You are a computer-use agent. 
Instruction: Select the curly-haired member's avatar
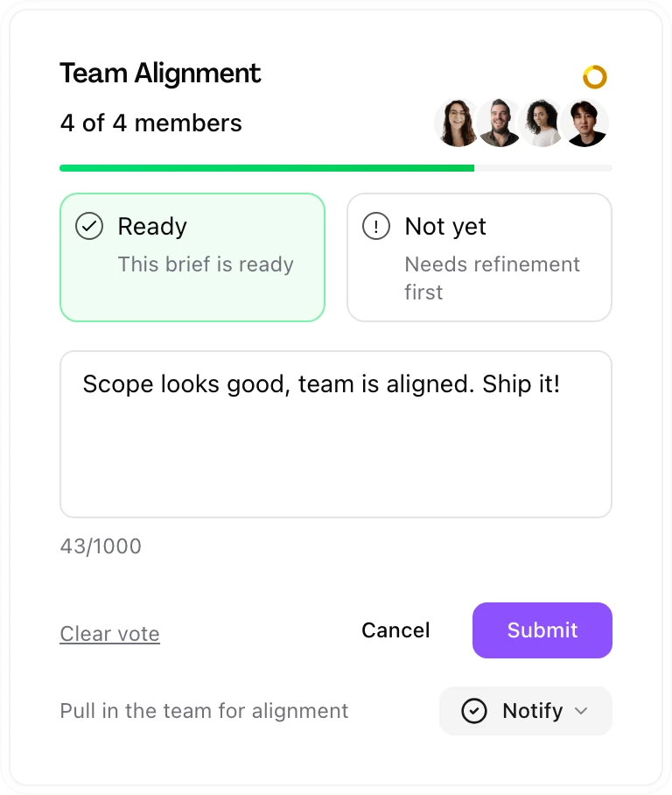pos(542,123)
